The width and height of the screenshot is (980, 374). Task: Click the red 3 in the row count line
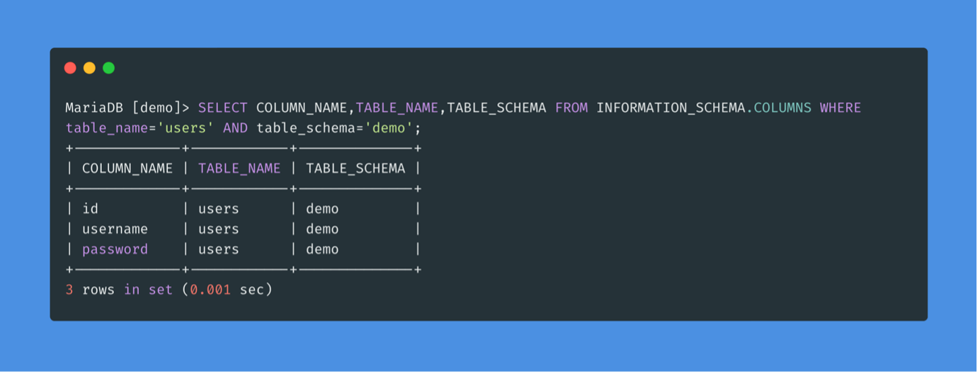pyautogui.click(x=69, y=290)
